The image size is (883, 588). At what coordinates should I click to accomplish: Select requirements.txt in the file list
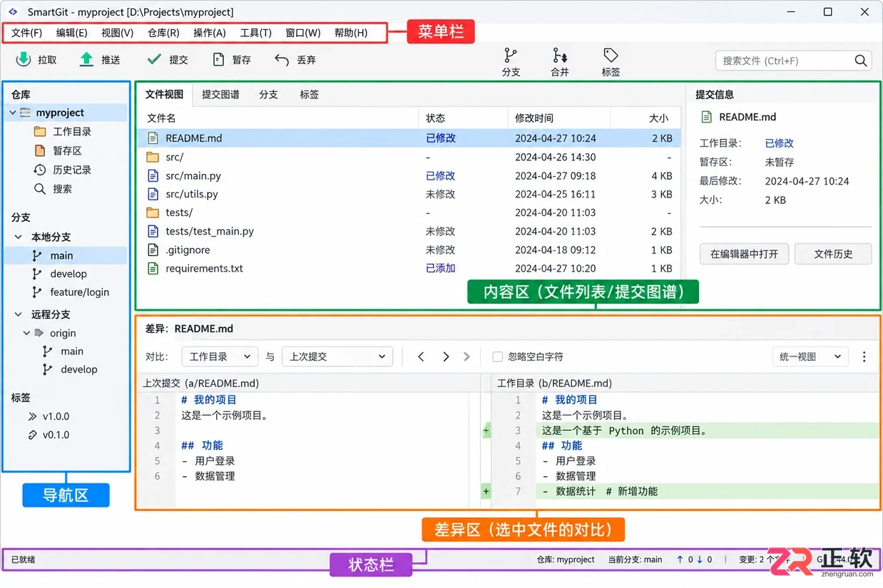(409, 269)
